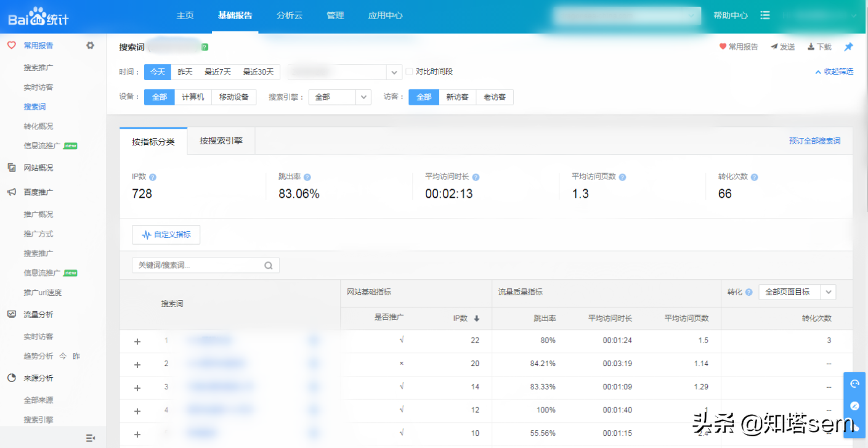Open the date range dropdown arrow
This screenshot has height=448, width=868.
click(394, 73)
